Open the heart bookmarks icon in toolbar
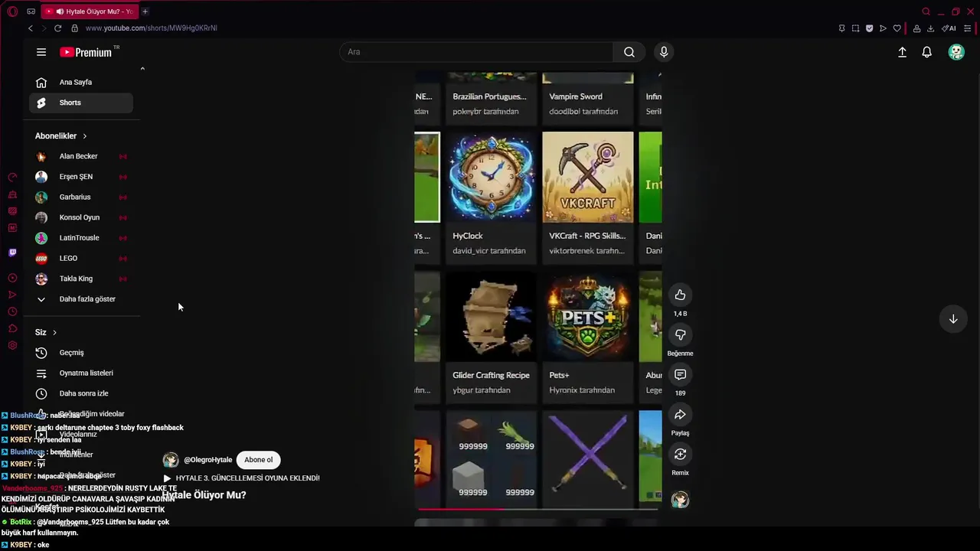Image resolution: width=980 pixels, height=551 pixels. (897, 28)
